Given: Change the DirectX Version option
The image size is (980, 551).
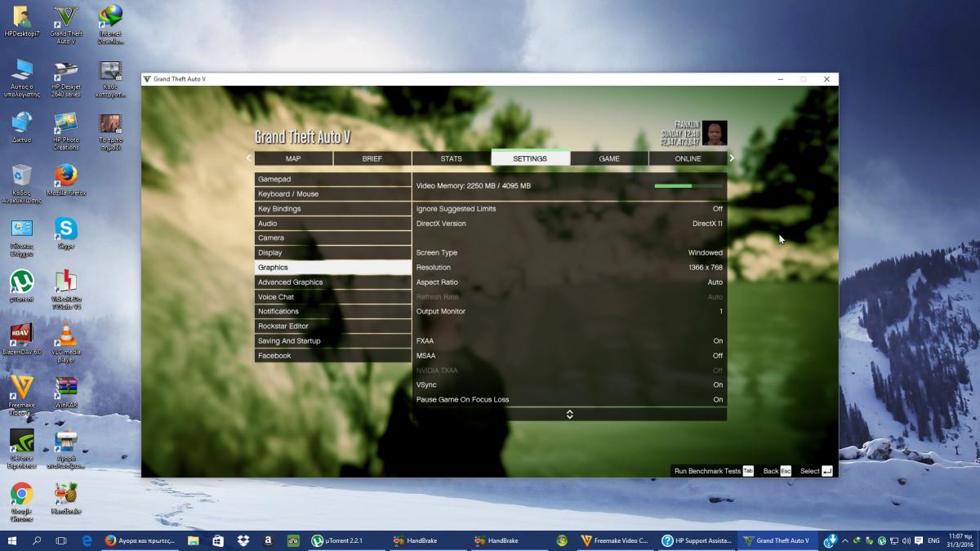Looking at the screenshot, I should (569, 224).
